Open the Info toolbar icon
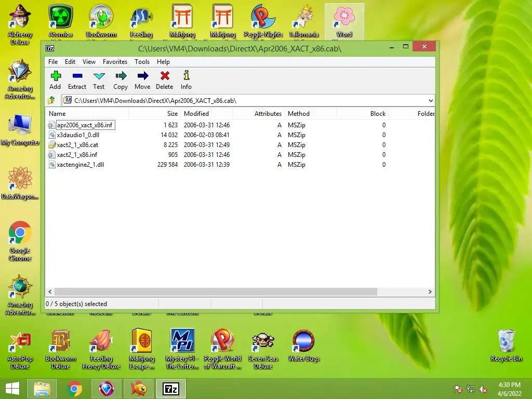This screenshot has height=399, width=532. [x=186, y=81]
